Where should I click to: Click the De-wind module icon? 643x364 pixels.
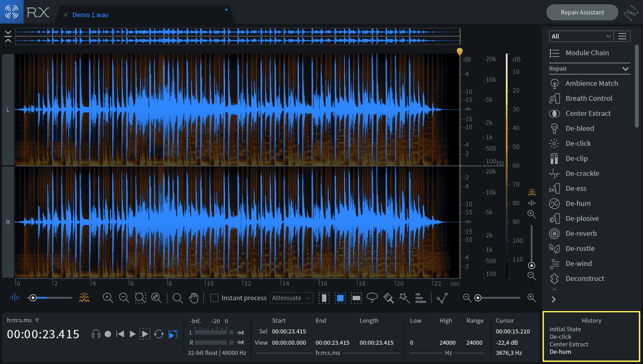[x=554, y=263]
